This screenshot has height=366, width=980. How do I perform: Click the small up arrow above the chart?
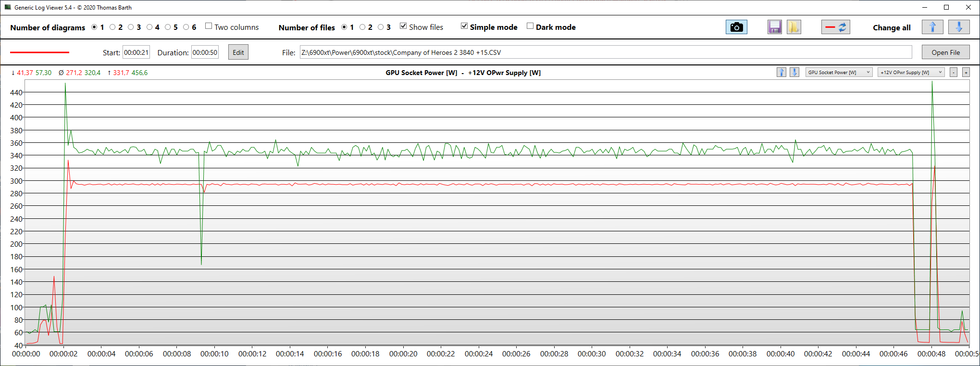coord(782,72)
